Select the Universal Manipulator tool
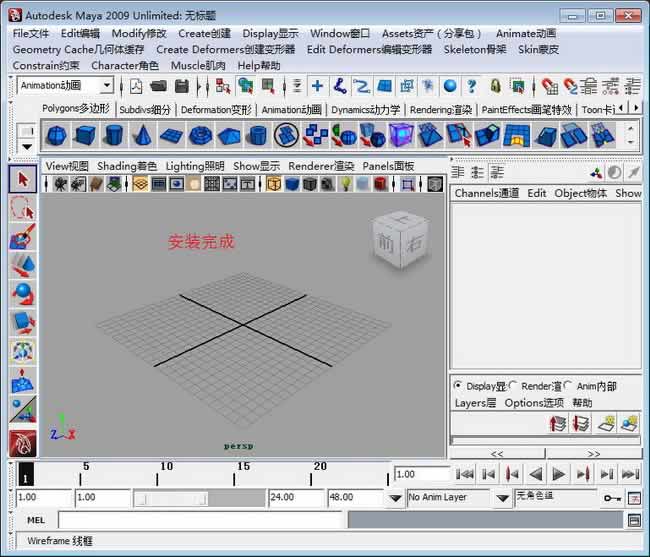Screen dimensions: 650x557 [23, 351]
